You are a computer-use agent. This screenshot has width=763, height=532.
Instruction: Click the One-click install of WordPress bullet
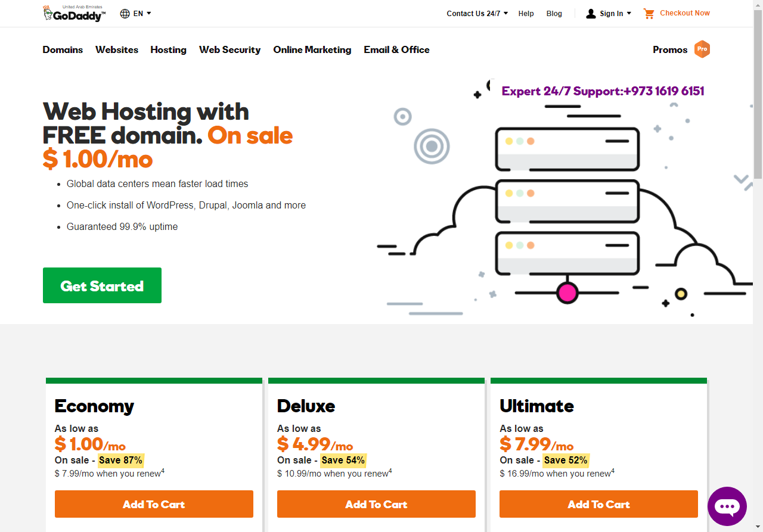tap(186, 206)
